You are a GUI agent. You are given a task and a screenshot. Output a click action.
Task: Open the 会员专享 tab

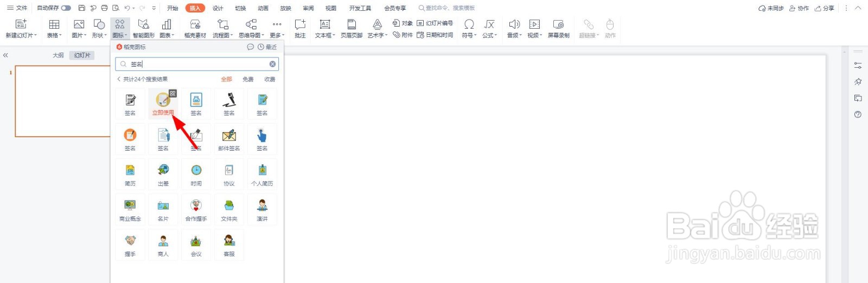click(395, 8)
